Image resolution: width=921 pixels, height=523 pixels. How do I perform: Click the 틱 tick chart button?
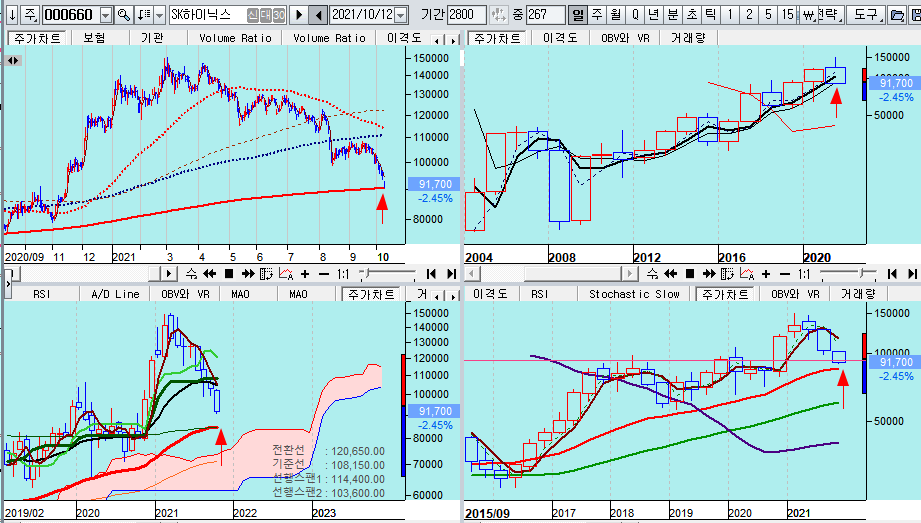[708, 15]
